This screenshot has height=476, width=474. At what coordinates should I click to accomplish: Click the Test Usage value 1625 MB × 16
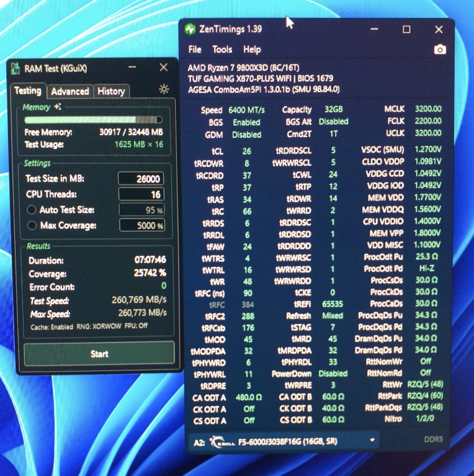tap(139, 144)
